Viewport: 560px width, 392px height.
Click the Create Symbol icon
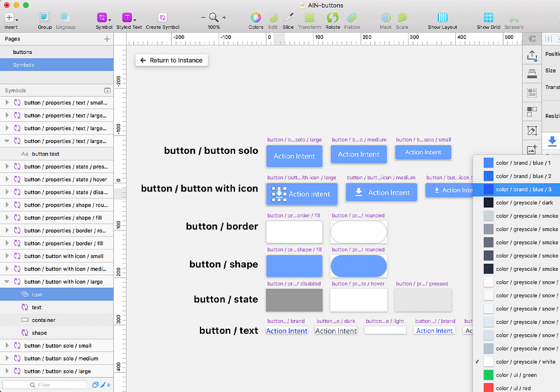[x=162, y=17]
